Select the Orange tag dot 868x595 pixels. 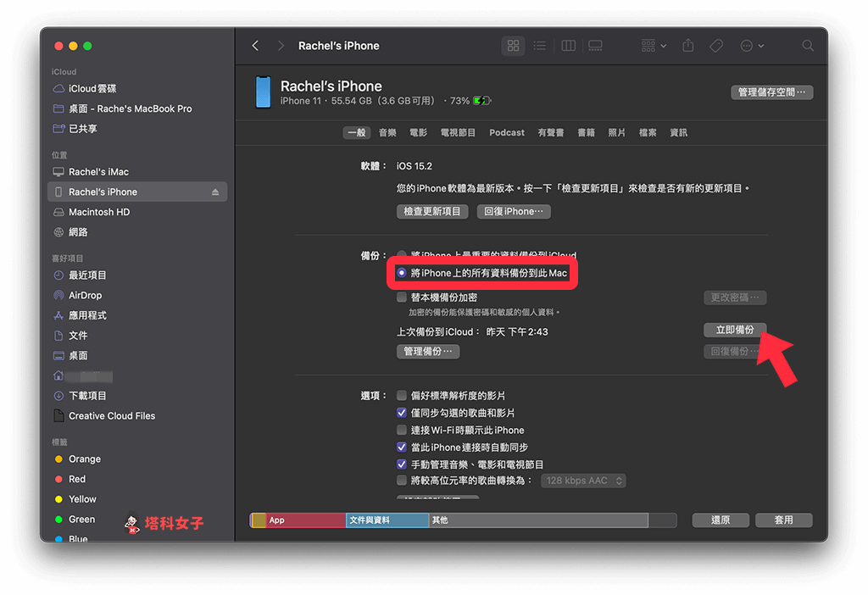(x=58, y=459)
